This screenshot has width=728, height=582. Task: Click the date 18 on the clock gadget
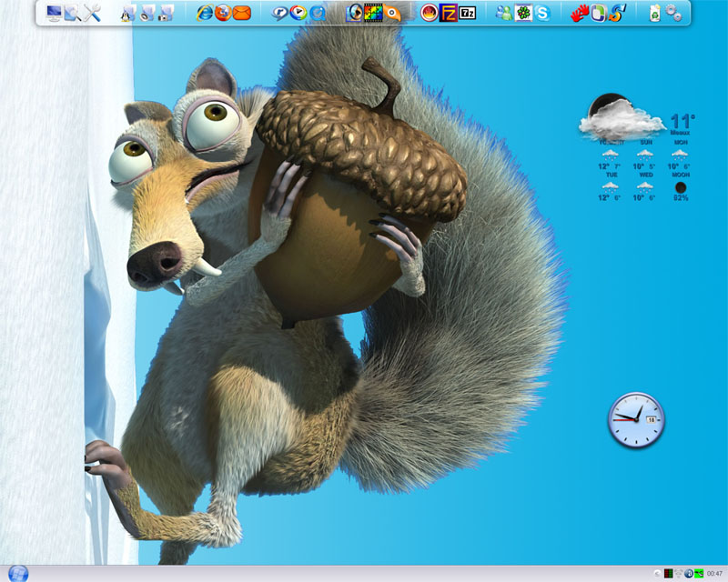(651, 419)
